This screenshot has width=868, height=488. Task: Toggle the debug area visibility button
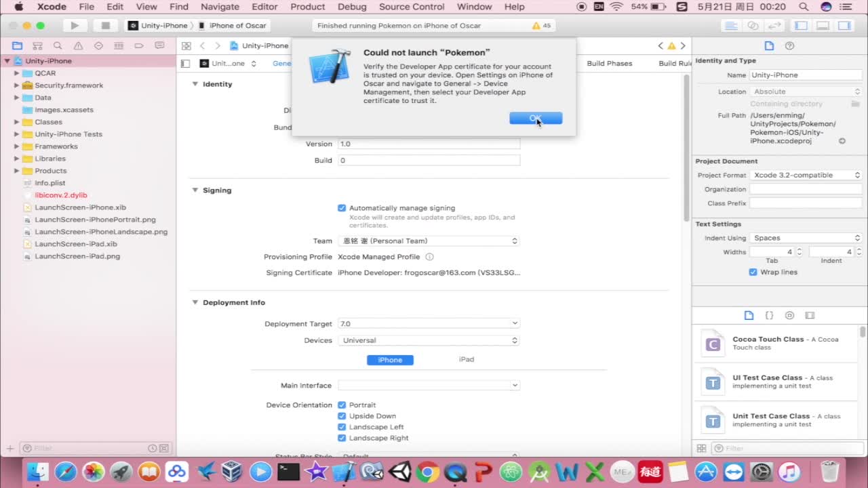pyautogui.click(x=823, y=26)
